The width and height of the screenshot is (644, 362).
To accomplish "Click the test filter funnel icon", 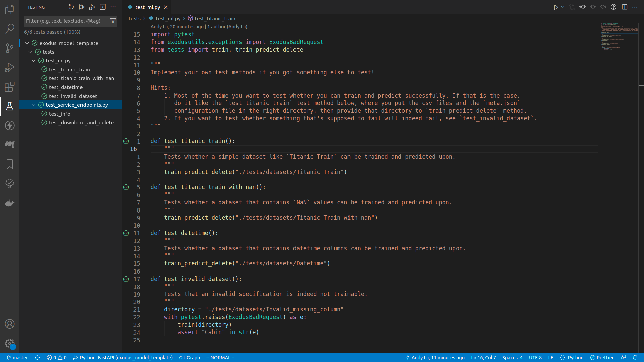I will (113, 21).
